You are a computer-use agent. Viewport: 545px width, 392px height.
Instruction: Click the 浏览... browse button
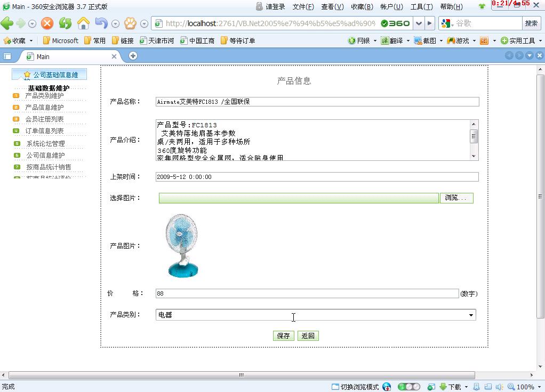[456, 198]
